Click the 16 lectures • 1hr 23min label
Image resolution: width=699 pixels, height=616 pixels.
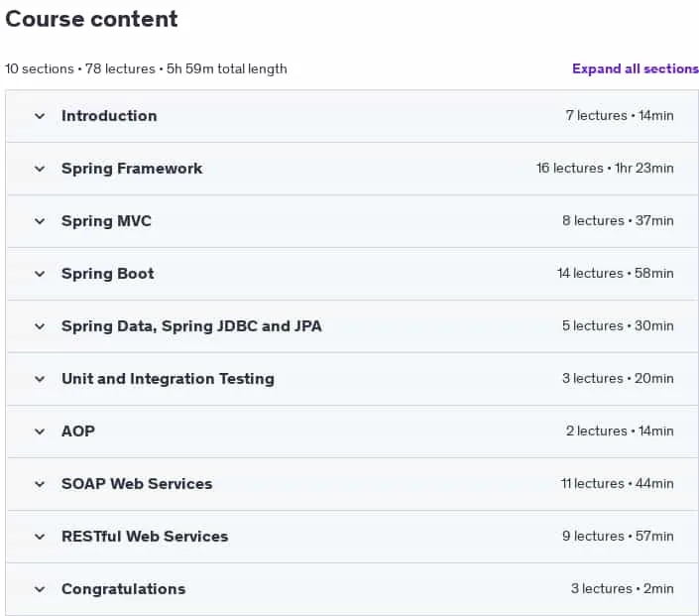[605, 169]
